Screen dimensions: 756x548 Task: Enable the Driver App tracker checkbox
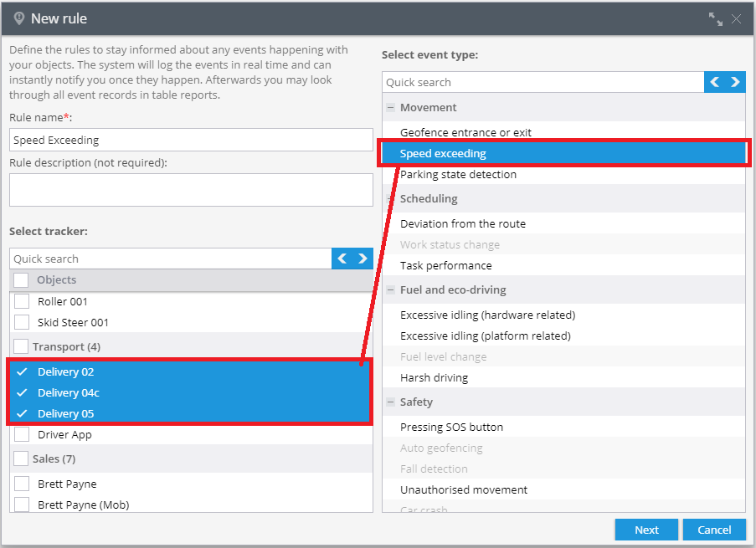(23, 434)
